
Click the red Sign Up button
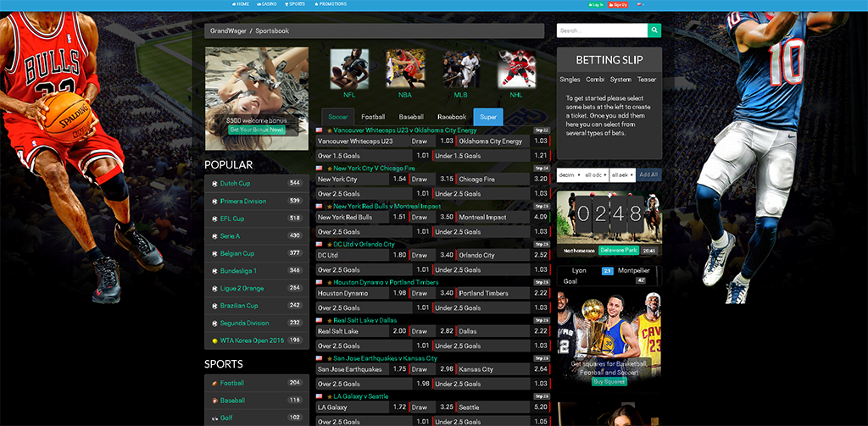tap(618, 4)
